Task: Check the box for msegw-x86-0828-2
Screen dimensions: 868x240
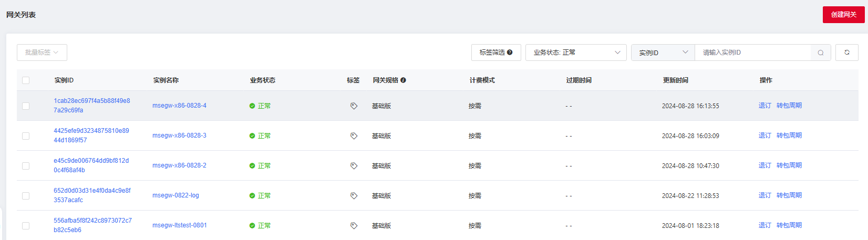Action: (x=26, y=166)
